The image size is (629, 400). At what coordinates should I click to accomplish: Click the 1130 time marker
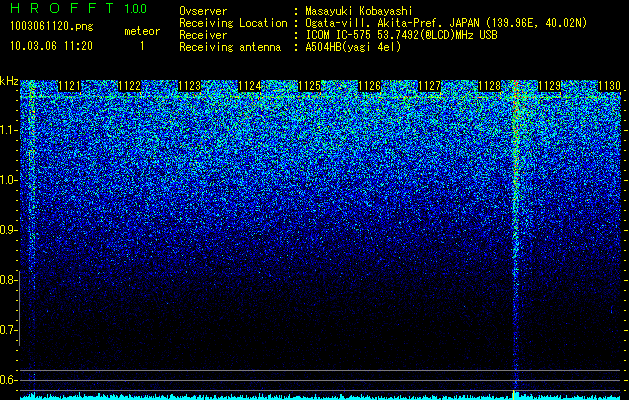(609, 86)
